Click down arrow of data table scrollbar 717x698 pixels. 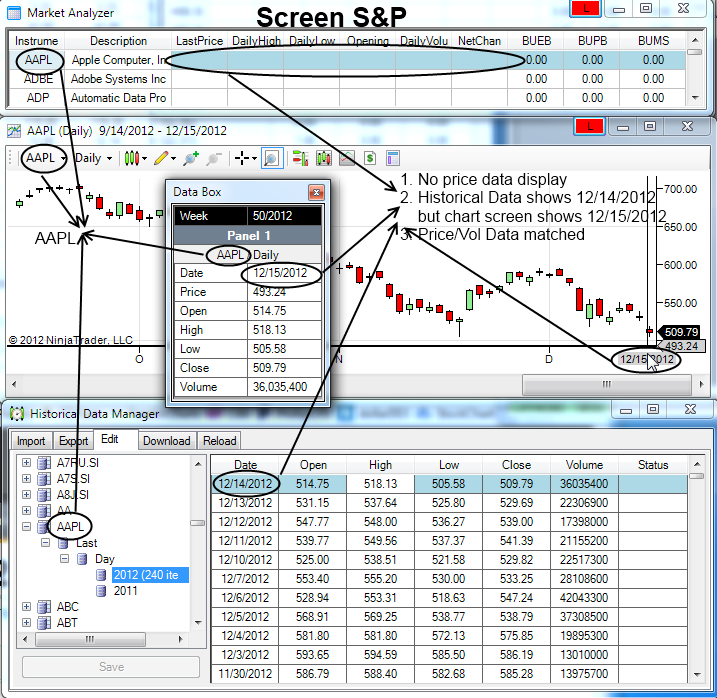tap(696, 674)
